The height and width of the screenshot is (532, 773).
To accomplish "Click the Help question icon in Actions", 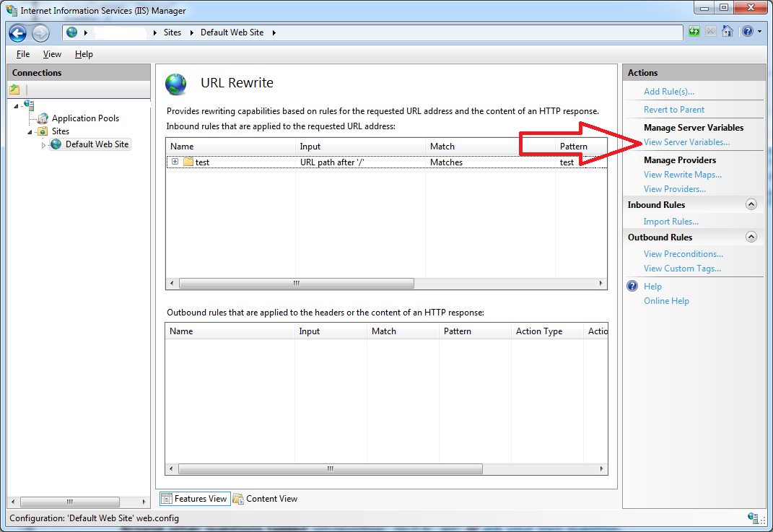I will click(x=632, y=286).
